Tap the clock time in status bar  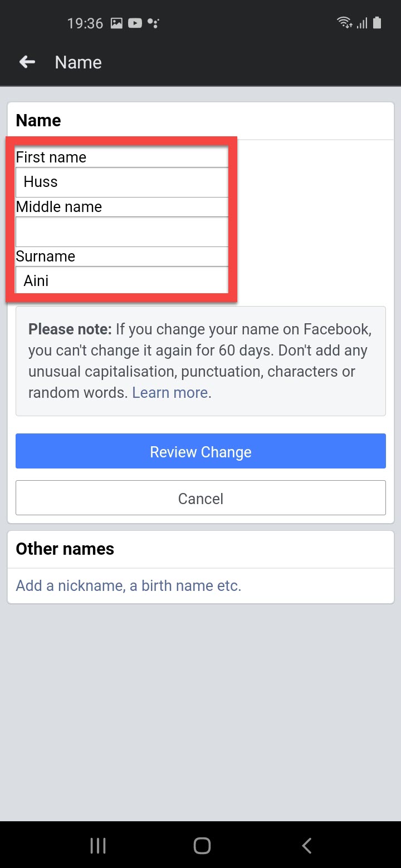[85, 23]
